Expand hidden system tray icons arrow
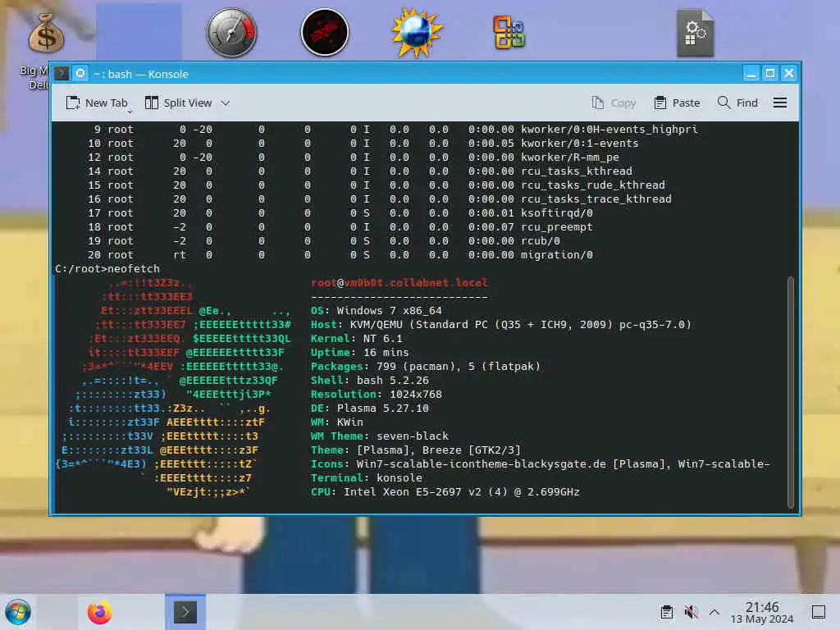 pyautogui.click(x=714, y=612)
